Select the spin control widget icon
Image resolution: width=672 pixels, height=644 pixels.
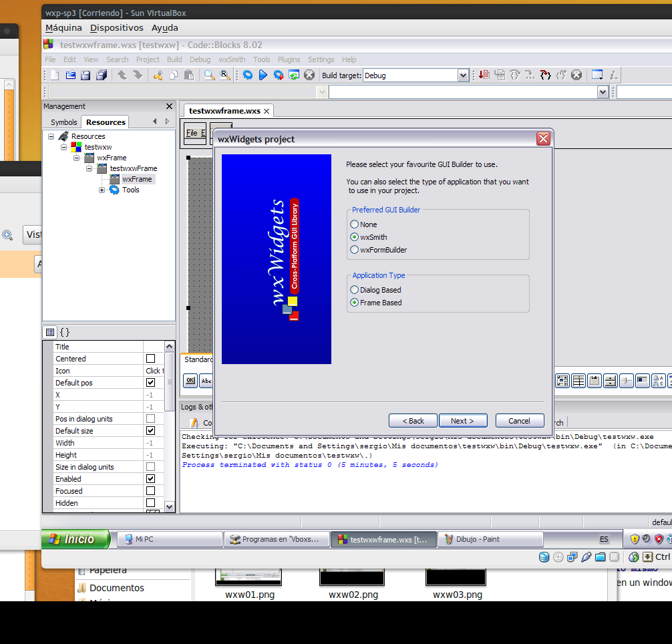[x=610, y=381]
